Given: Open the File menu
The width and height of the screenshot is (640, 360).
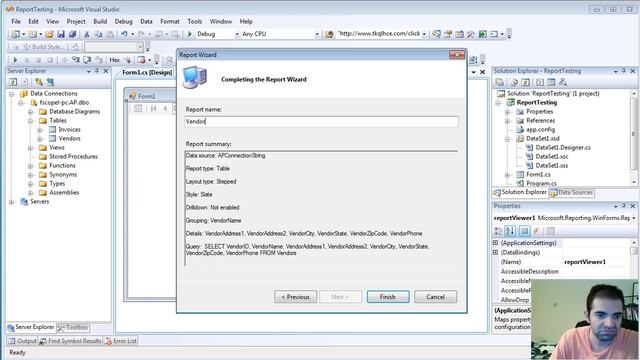Looking at the screenshot, I should click(x=16, y=21).
